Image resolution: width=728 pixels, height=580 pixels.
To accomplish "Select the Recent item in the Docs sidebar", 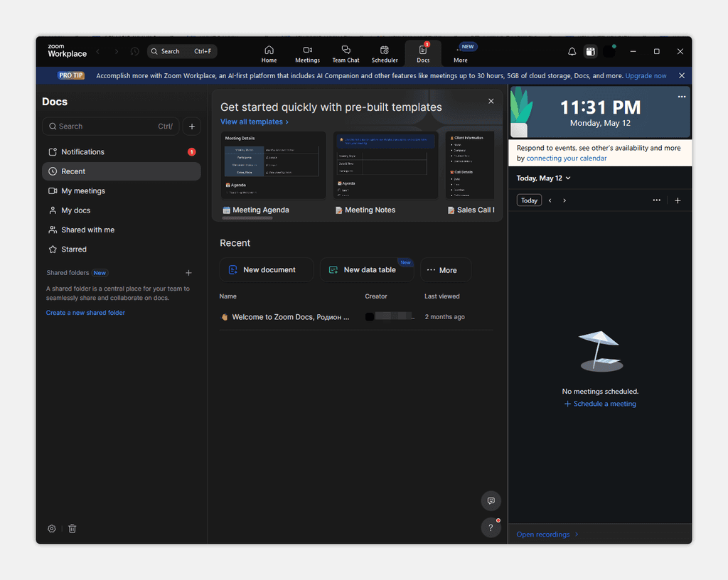I will pos(85,171).
